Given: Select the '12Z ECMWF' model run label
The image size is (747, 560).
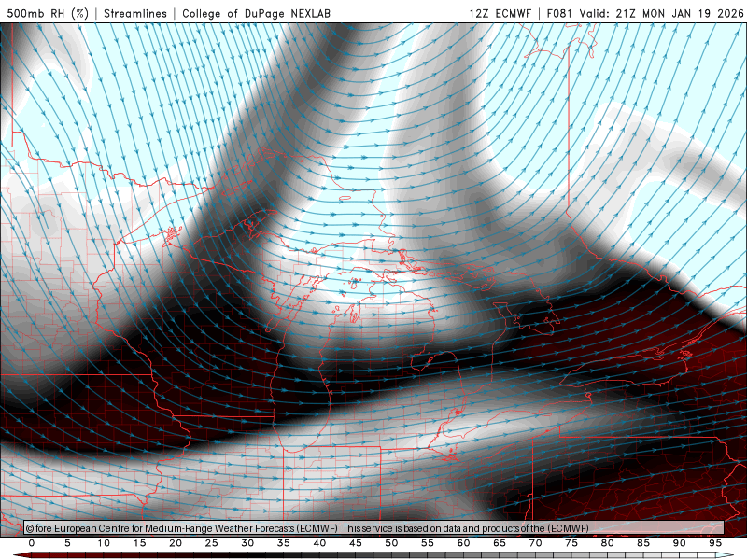Looking at the screenshot, I should tap(500, 13).
